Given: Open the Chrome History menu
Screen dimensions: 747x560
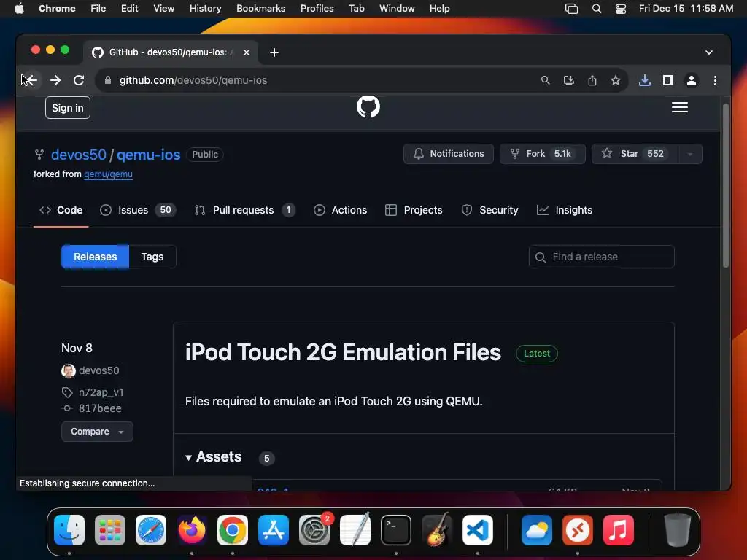Looking at the screenshot, I should [205, 9].
